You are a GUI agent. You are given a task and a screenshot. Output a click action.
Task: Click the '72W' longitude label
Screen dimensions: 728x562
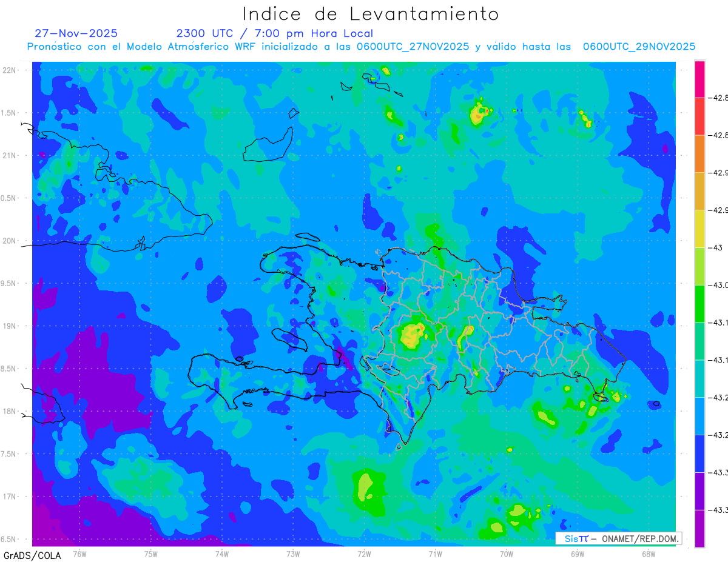[x=364, y=554]
